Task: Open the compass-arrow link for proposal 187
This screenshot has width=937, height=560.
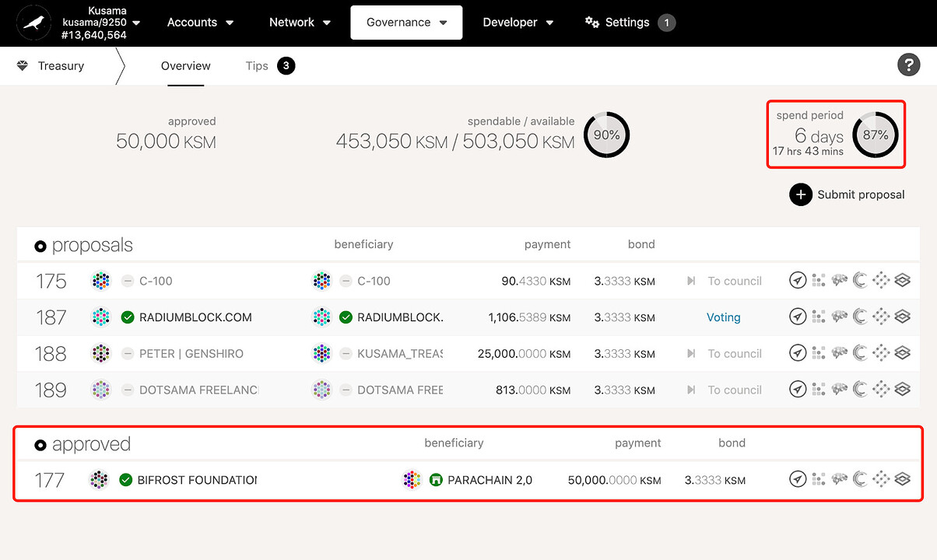Action: (798, 317)
